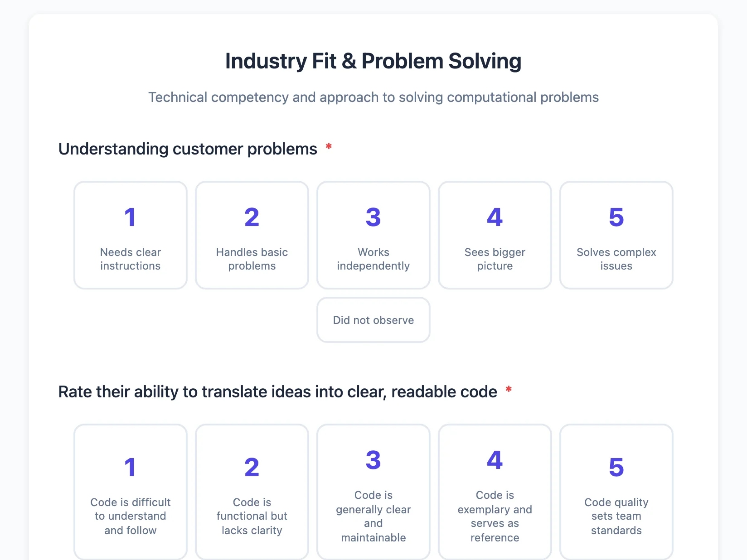Choose 'Code is generally clear and maintainable'
The height and width of the screenshot is (560, 747).
pyautogui.click(x=373, y=492)
